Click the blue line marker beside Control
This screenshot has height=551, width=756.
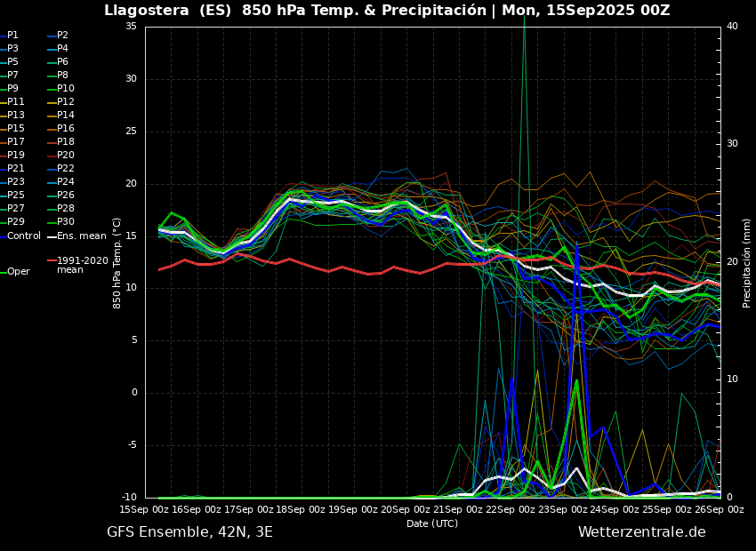(x=3, y=236)
